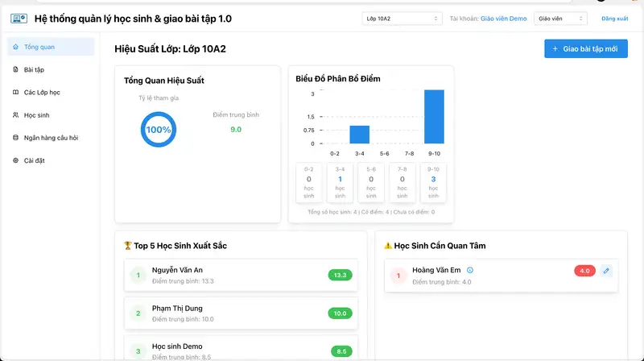Image resolution: width=644 pixels, height=361 pixels.
Task: Click the plus icon in Giao bài tập mới
Action: 555,49
